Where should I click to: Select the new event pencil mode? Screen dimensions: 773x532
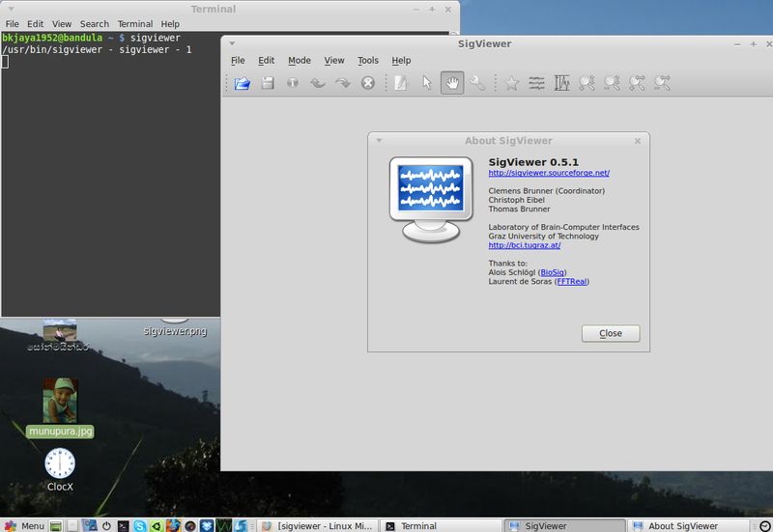pyautogui.click(x=401, y=83)
